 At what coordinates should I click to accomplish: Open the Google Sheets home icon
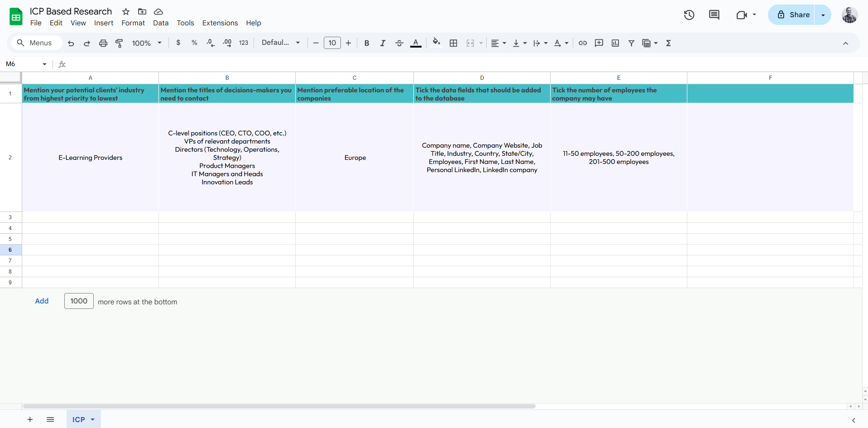coord(16,17)
